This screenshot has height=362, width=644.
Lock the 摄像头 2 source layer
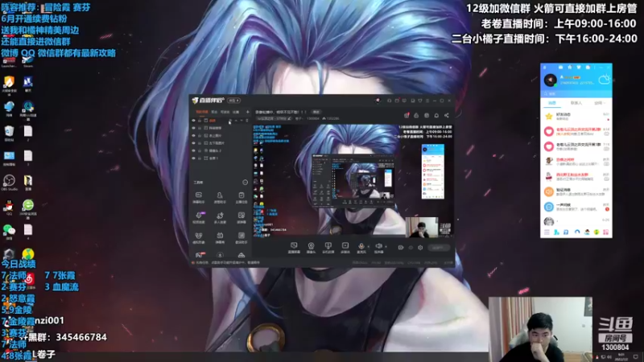(200, 150)
